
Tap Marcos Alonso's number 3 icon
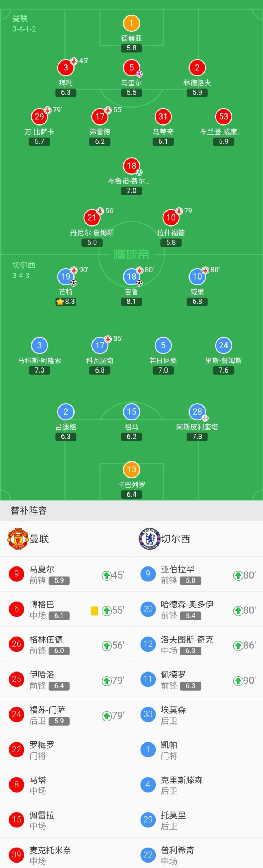[x=39, y=345]
